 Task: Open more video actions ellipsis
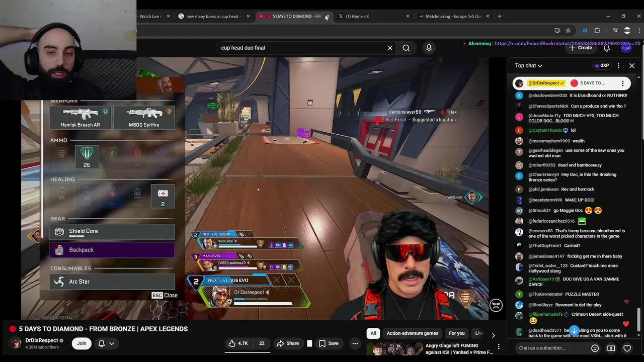click(355, 343)
